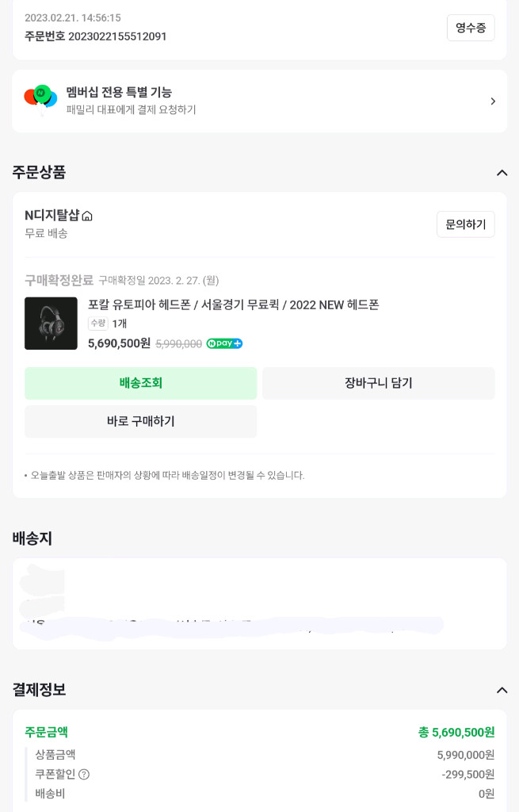
Task: Click the arrow on the membership feature row
Action: pos(493,101)
